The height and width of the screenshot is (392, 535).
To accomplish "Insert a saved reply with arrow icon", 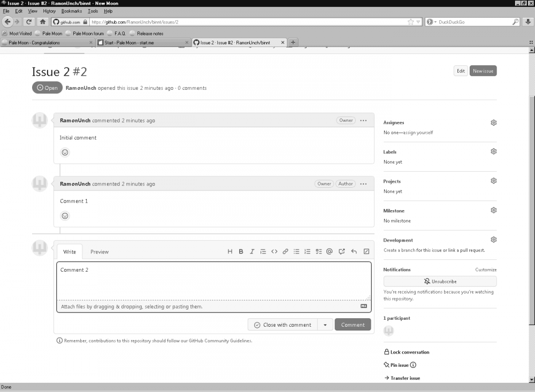I will tap(354, 251).
